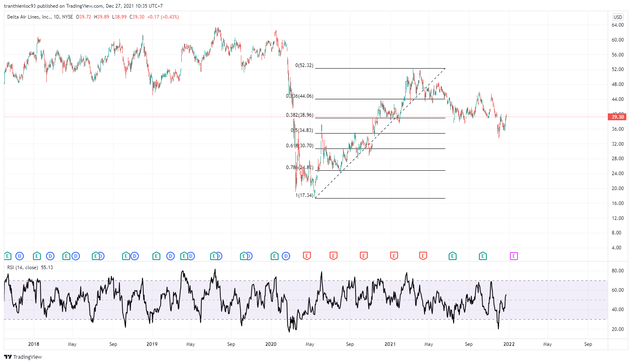Click the last red earnings E marker
The image size is (632, 364).
423,256
